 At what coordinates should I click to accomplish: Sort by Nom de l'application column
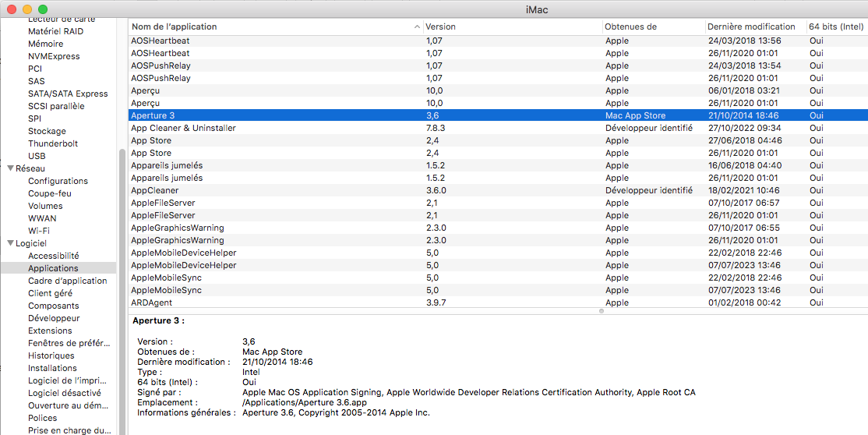point(273,27)
